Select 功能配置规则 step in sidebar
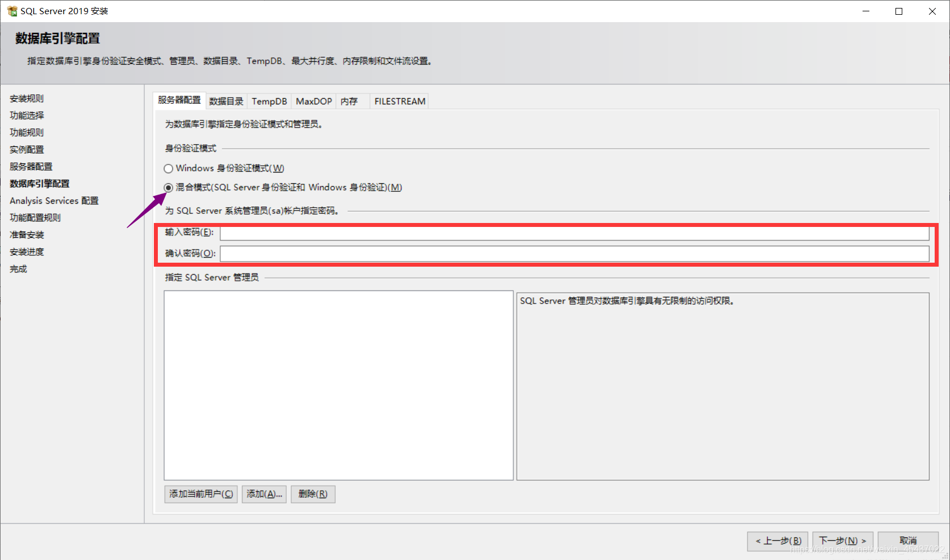This screenshot has height=560, width=950. [35, 218]
